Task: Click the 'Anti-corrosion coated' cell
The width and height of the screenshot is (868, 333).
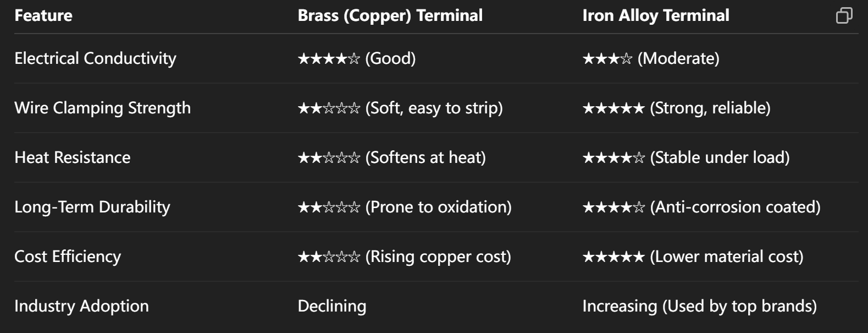Action: click(701, 207)
